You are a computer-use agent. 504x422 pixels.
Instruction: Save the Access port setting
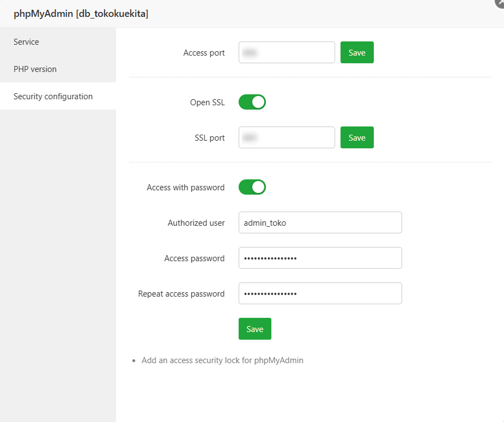tap(356, 52)
